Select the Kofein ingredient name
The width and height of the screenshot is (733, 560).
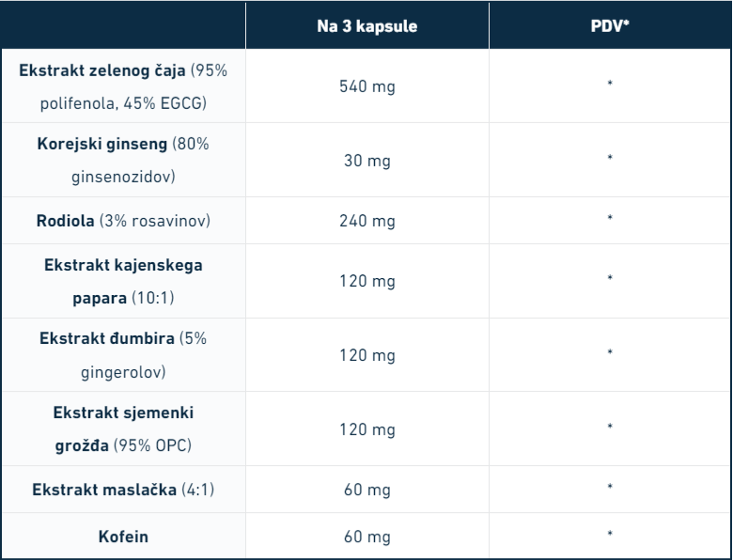pyautogui.click(x=123, y=537)
